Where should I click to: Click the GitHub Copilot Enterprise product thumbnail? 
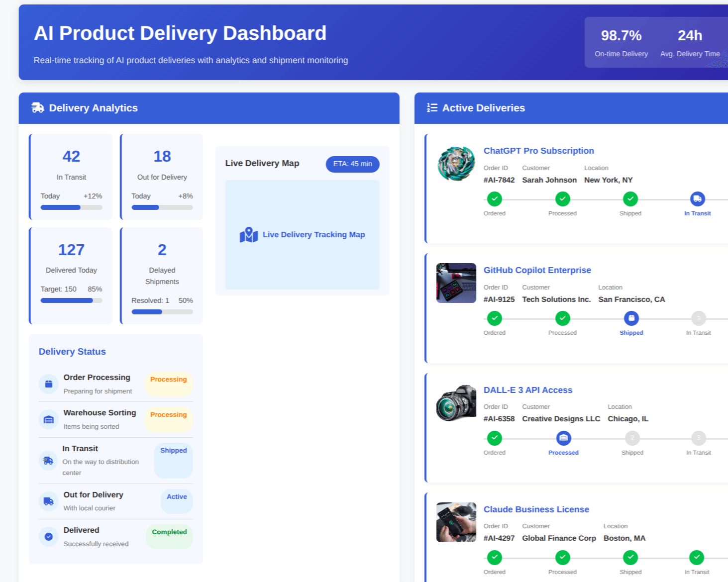coord(456,283)
